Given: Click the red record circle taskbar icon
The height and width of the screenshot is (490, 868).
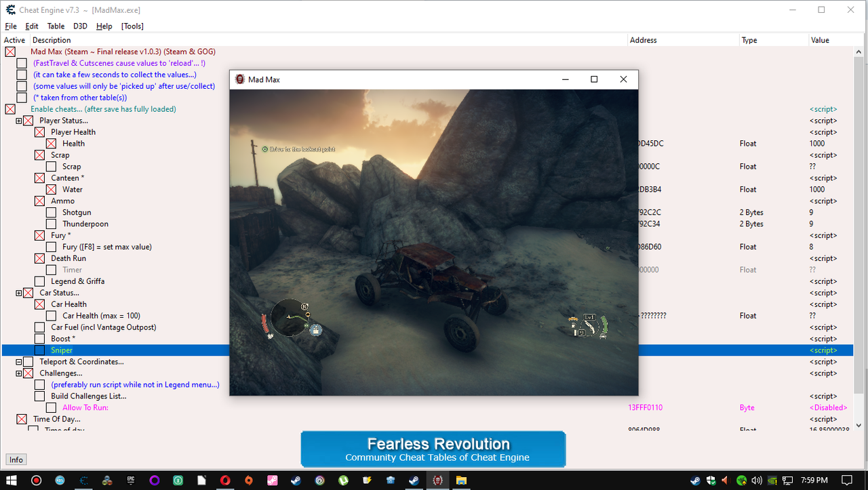Looking at the screenshot, I should point(37,481).
